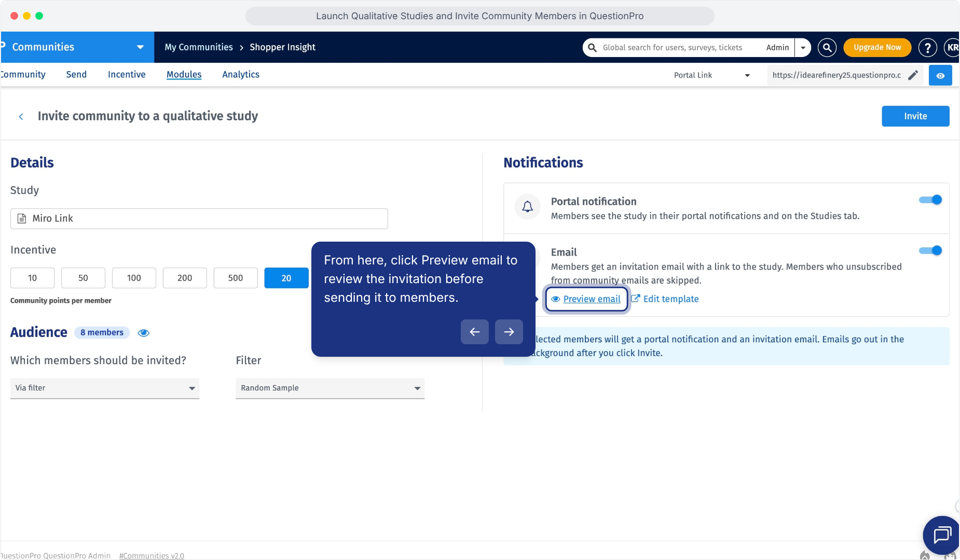Select the 100 points incentive
Image resolution: width=960 pixels, height=560 pixels.
(134, 278)
